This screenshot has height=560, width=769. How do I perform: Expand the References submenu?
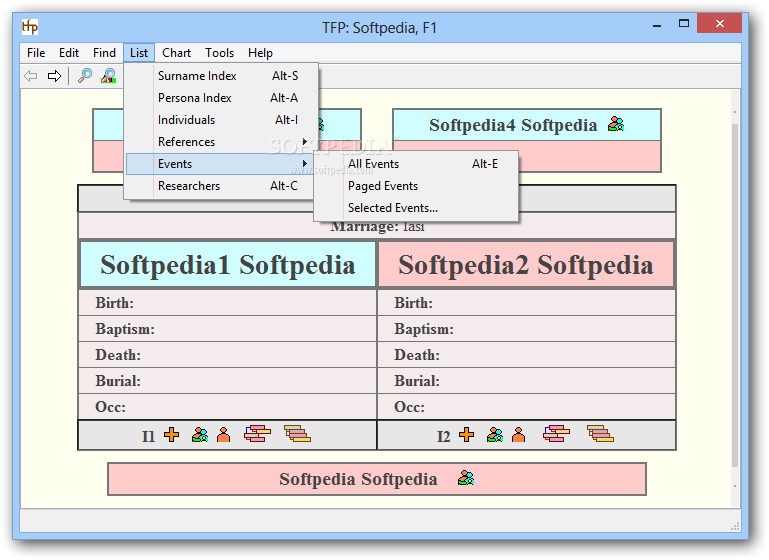(x=222, y=142)
